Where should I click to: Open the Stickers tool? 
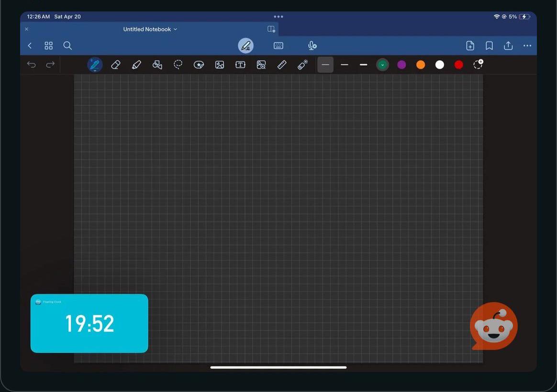coord(199,64)
